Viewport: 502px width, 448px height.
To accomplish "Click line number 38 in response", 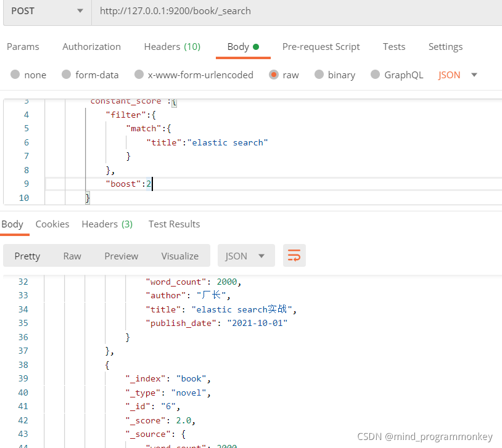I will [x=23, y=365].
